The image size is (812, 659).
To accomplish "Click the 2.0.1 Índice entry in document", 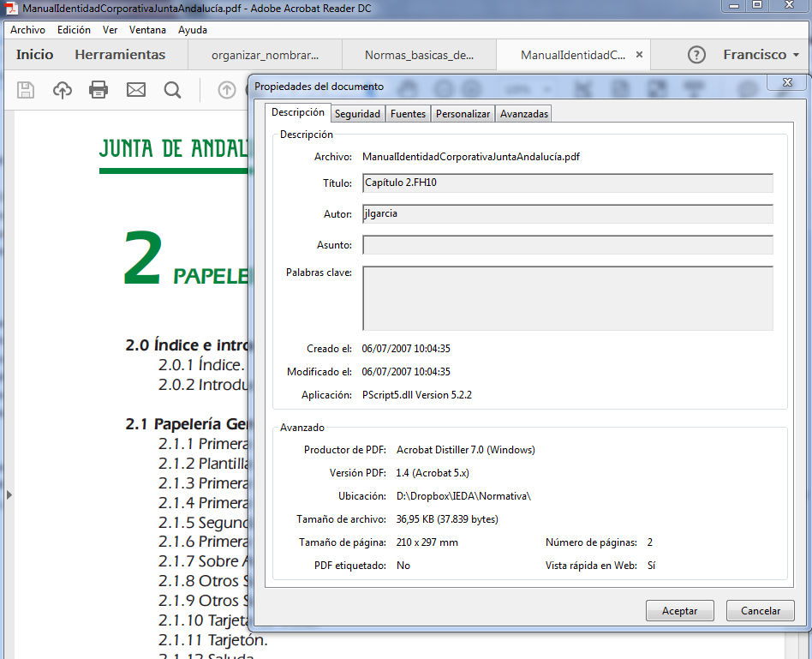I will pos(201,365).
